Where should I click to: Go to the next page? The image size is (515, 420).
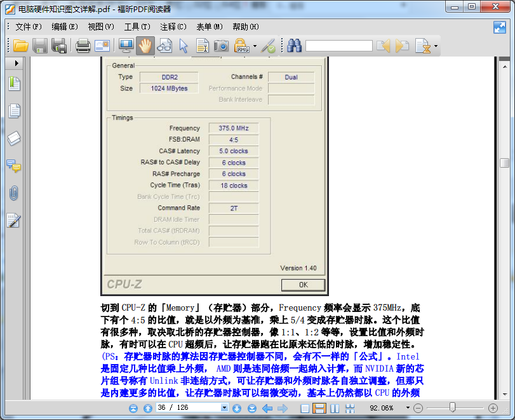coord(236,409)
